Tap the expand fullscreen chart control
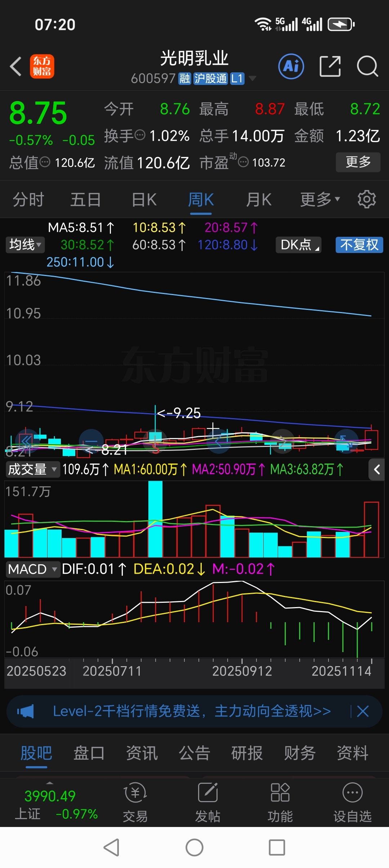389x868 pixels. 346,441
